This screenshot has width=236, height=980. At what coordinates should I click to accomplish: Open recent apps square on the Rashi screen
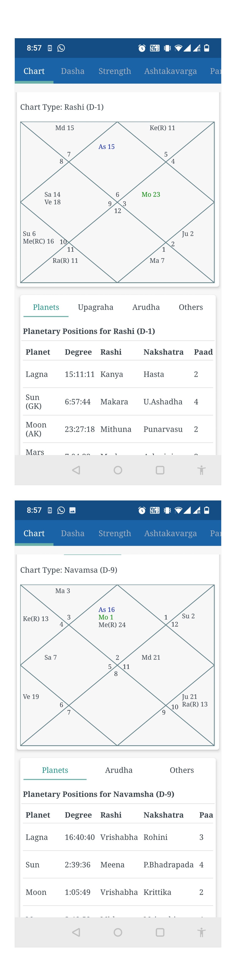(x=160, y=470)
